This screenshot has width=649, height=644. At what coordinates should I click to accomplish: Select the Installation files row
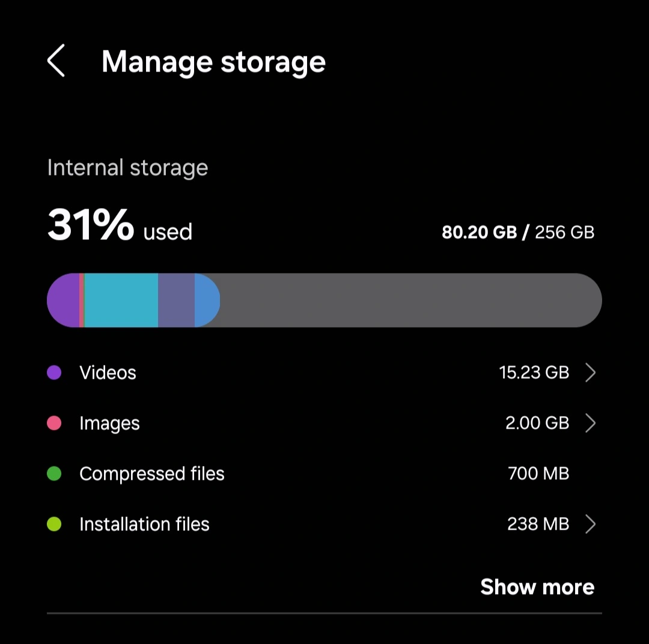point(324,524)
